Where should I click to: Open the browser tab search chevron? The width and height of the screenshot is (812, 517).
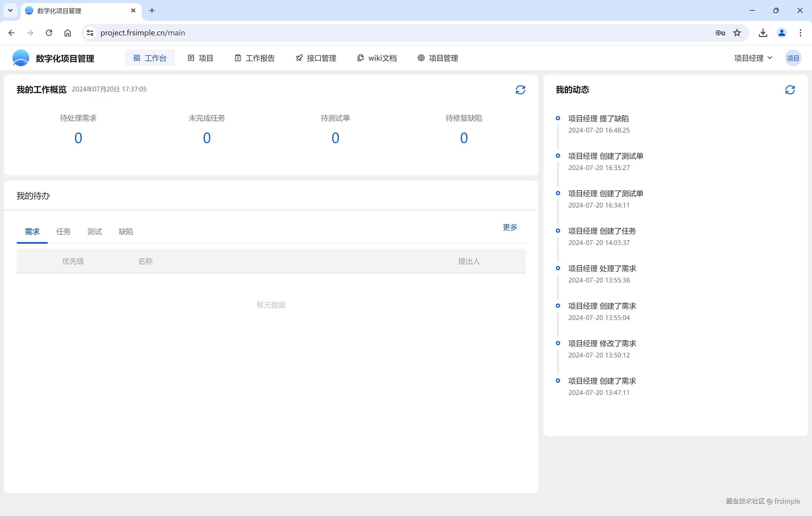10,10
